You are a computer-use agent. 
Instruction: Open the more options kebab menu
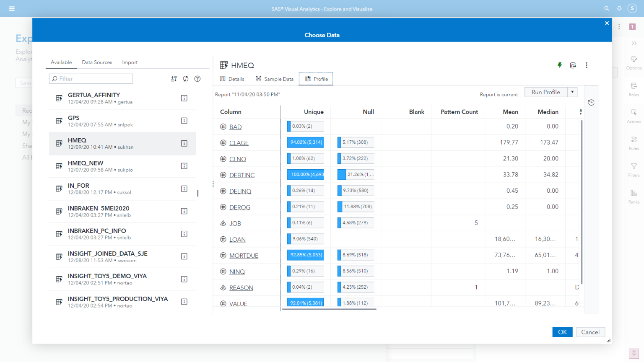[x=587, y=65]
